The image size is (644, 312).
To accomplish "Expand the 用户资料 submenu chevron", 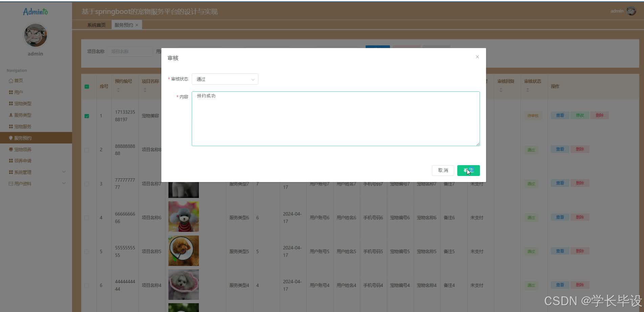I will tap(64, 183).
